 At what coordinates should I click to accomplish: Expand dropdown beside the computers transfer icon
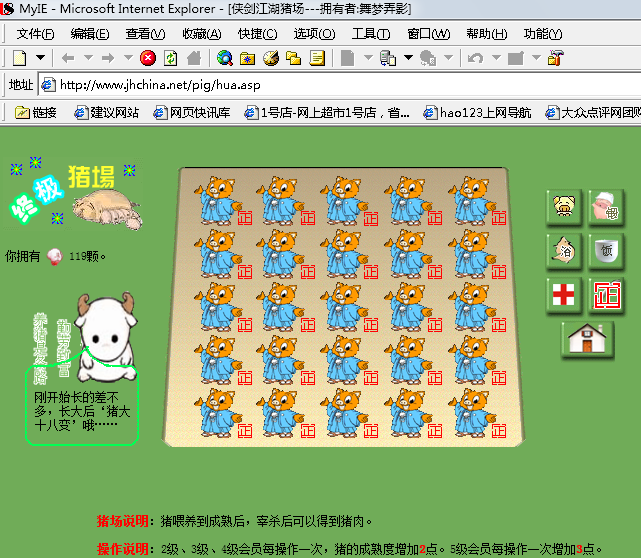click(408, 58)
